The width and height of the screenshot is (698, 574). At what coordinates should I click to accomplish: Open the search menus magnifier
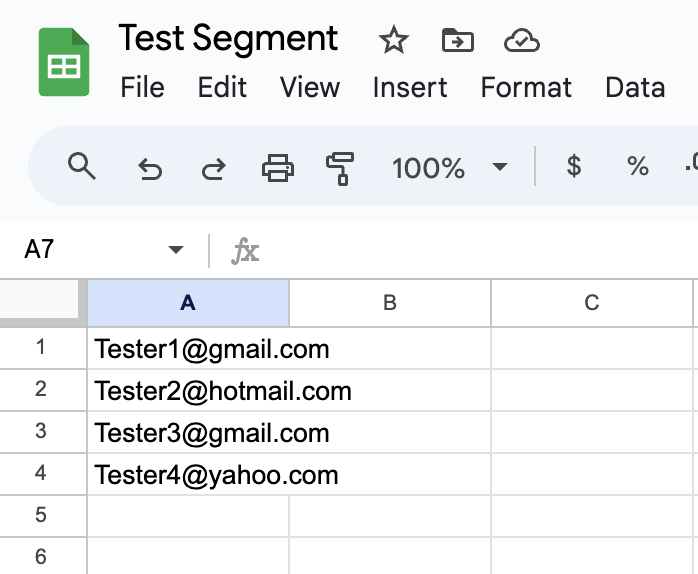coord(81,167)
